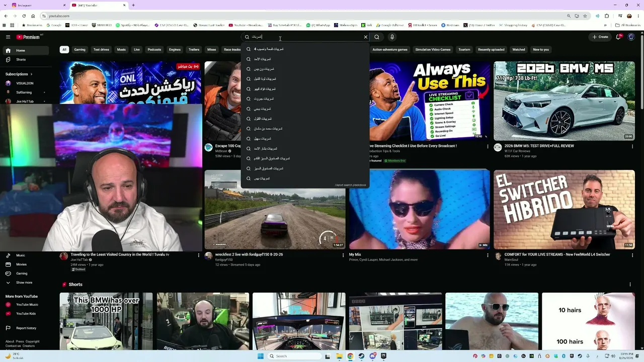Bookmark this page with the star
The width and height of the screenshot is (644, 362).
pyautogui.click(x=585, y=16)
